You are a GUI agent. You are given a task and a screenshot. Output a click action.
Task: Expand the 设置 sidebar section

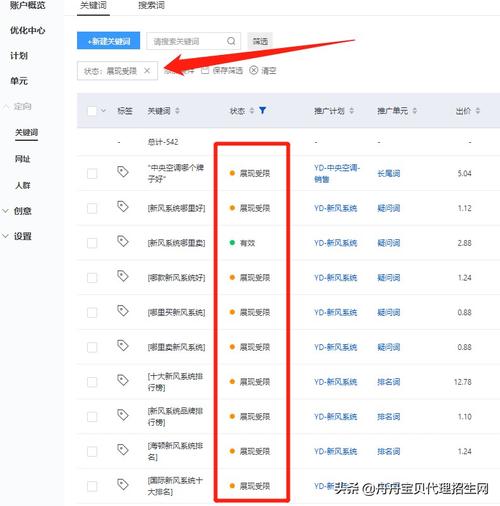[5, 236]
